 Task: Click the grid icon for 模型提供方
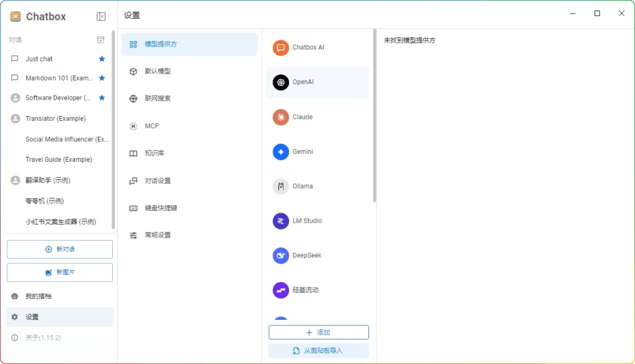tap(133, 44)
